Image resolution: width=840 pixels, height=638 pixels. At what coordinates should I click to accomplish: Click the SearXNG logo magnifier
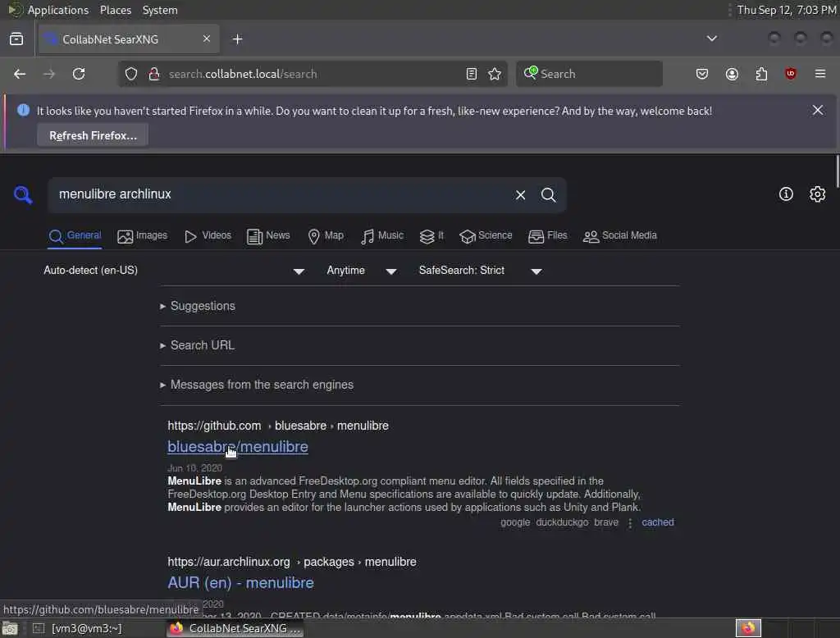pos(22,194)
